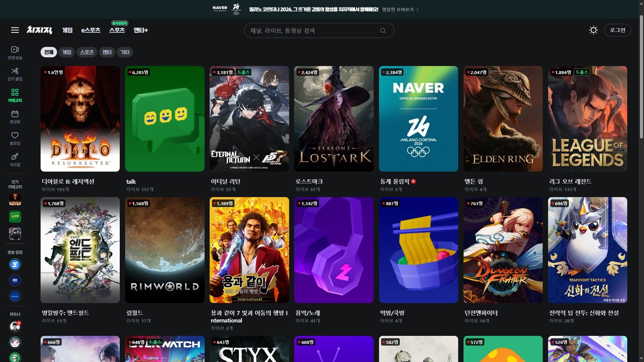Open the 엔터+ top menu
Image resolution: width=644 pixels, height=362 pixels.
141,30
